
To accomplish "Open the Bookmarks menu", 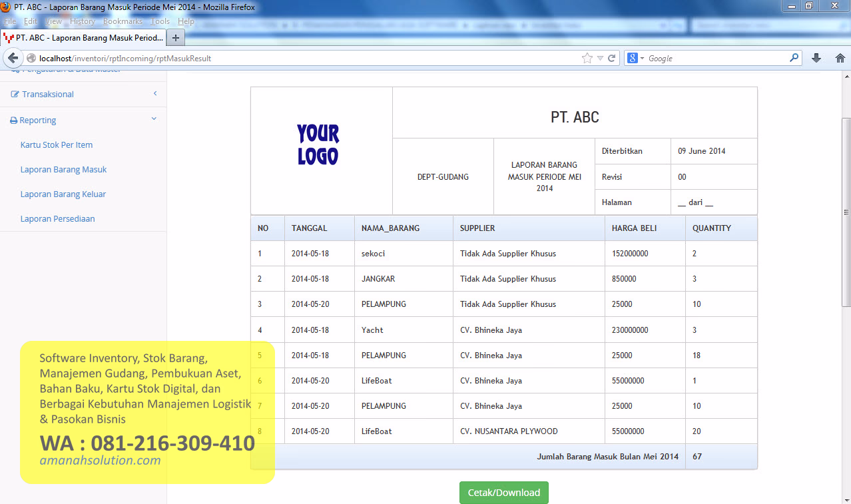I will (123, 21).
